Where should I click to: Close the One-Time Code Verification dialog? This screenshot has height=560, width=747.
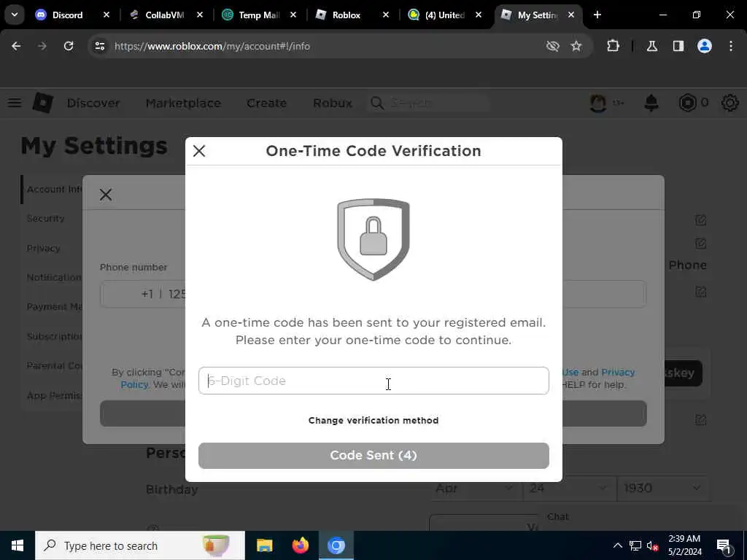pyautogui.click(x=199, y=151)
